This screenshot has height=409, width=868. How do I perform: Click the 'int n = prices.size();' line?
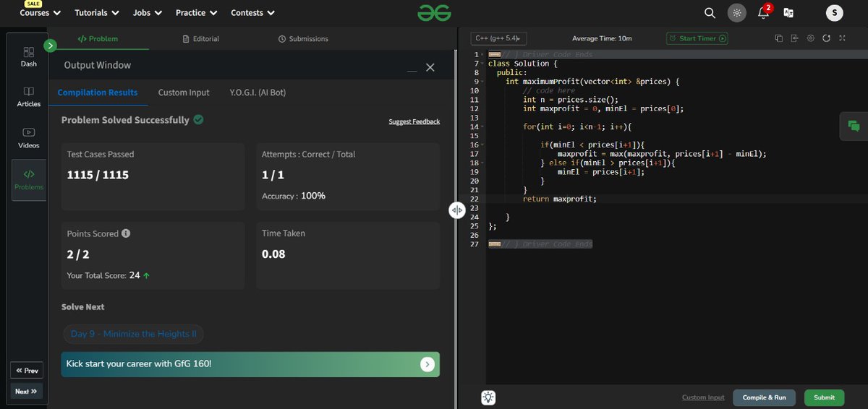tap(571, 100)
